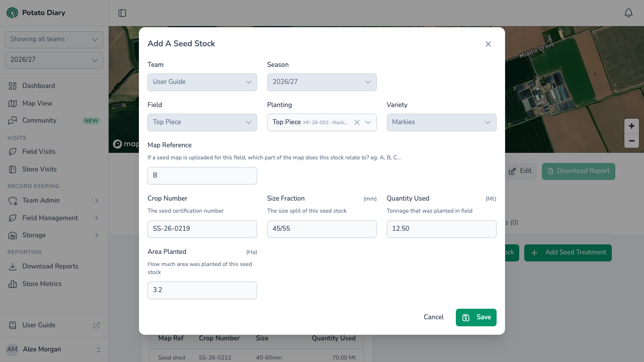Open Field Visits in the sidebar
This screenshot has height=362, width=644.
pyautogui.click(x=54, y=152)
